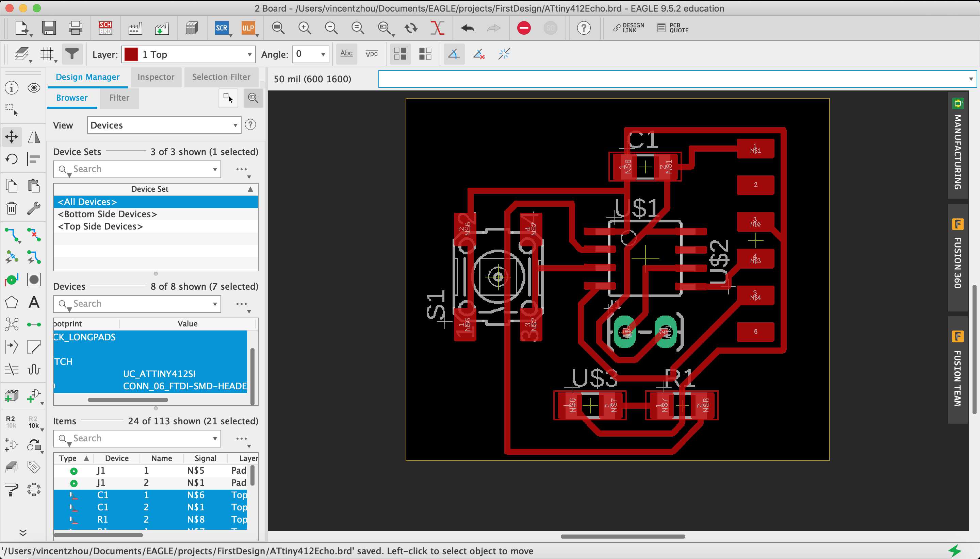Run a script with the SCR icon

(222, 28)
